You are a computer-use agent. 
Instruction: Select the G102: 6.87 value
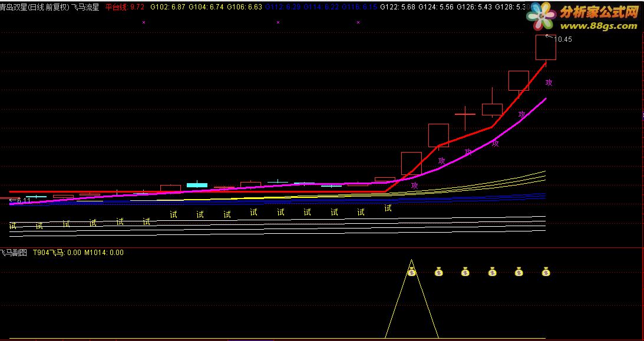tap(168, 7)
